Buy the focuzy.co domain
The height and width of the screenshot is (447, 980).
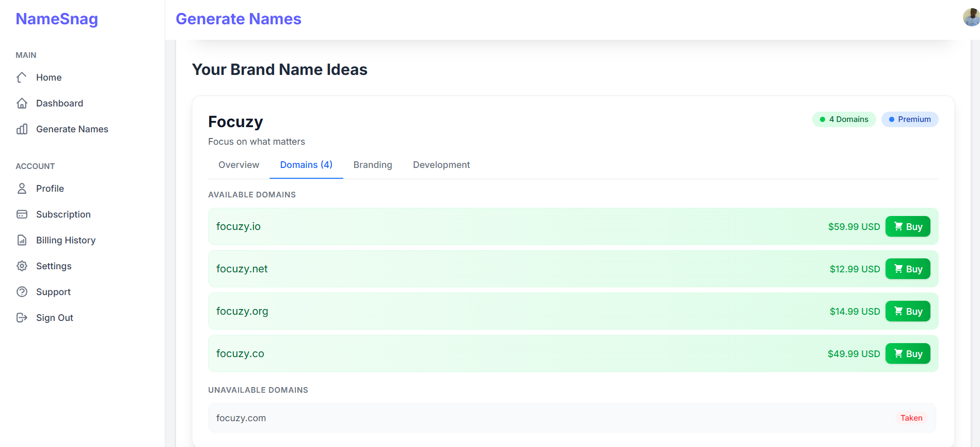pos(908,353)
